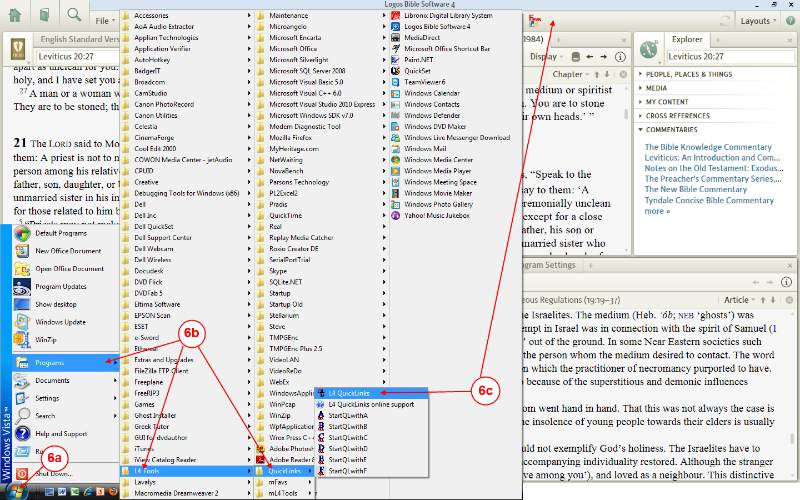Open the Layouts dropdown
Image resolution: width=800 pixels, height=500 pixels.
point(758,21)
